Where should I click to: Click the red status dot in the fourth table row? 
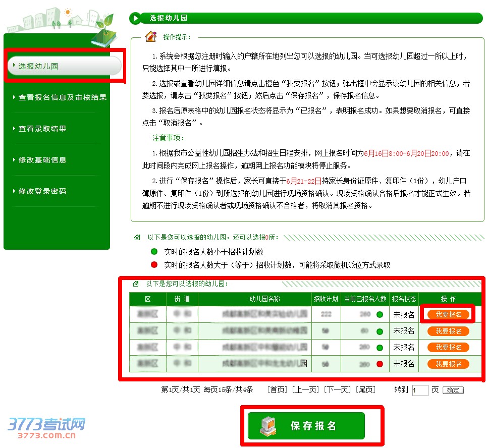[380, 364]
